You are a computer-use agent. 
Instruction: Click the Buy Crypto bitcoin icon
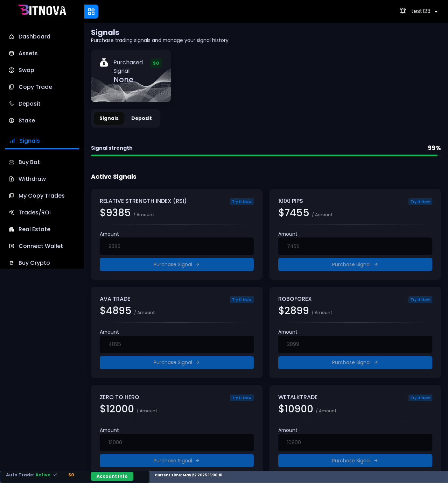(x=12, y=263)
